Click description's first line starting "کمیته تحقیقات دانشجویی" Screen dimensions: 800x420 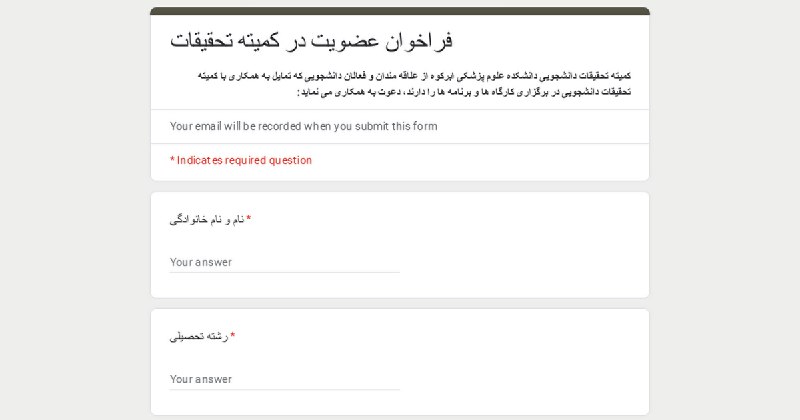(x=413, y=75)
